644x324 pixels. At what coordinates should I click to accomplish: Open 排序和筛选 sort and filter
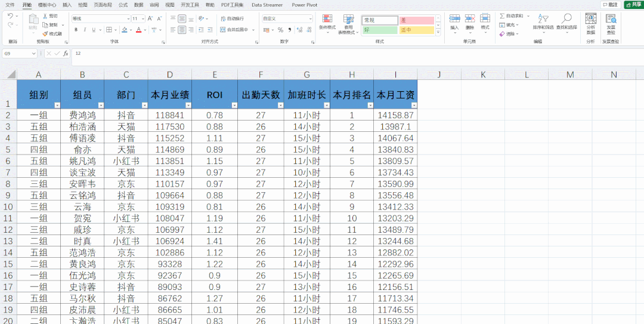(543, 23)
